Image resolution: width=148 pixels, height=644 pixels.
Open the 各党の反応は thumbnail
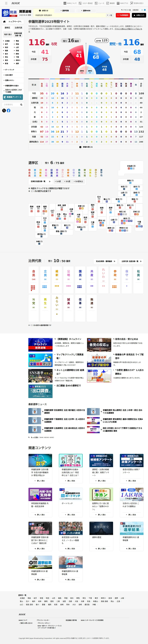[99, 345]
